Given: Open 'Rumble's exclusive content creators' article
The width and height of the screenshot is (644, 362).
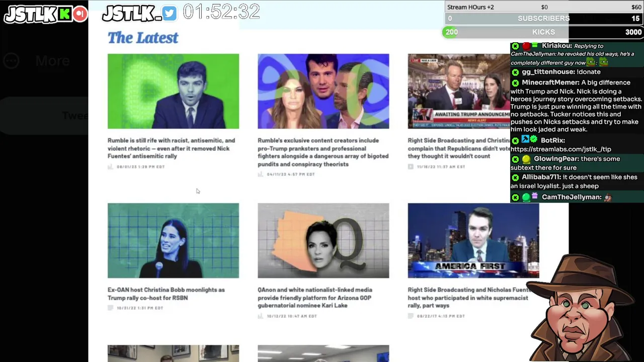Looking at the screenshot, I should click(323, 152).
